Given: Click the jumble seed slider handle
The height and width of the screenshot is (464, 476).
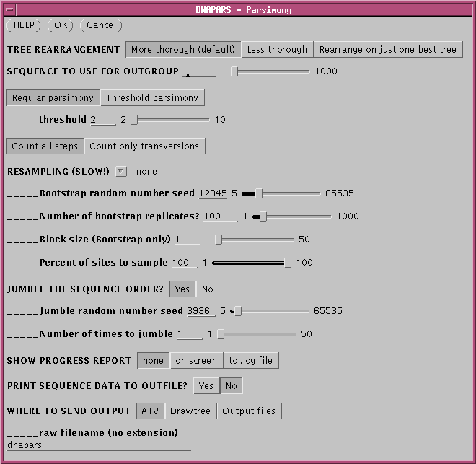Looking at the screenshot, I should 238,311.
